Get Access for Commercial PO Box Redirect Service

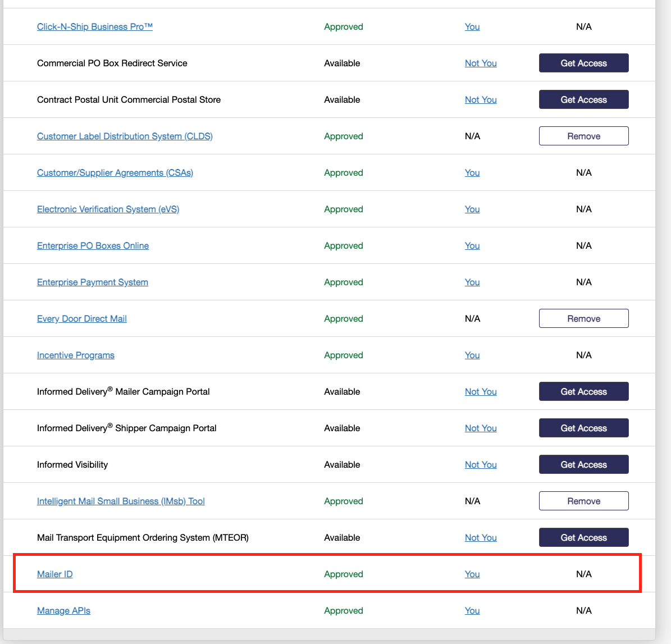[x=583, y=63]
